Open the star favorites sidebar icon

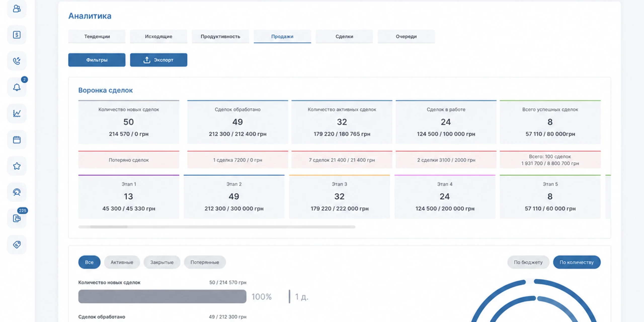pos(17,166)
